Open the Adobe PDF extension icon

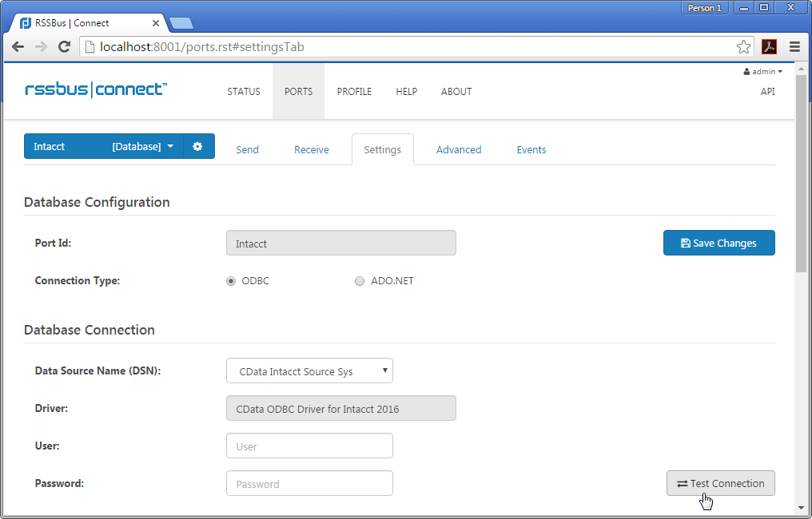pyautogui.click(x=769, y=47)
